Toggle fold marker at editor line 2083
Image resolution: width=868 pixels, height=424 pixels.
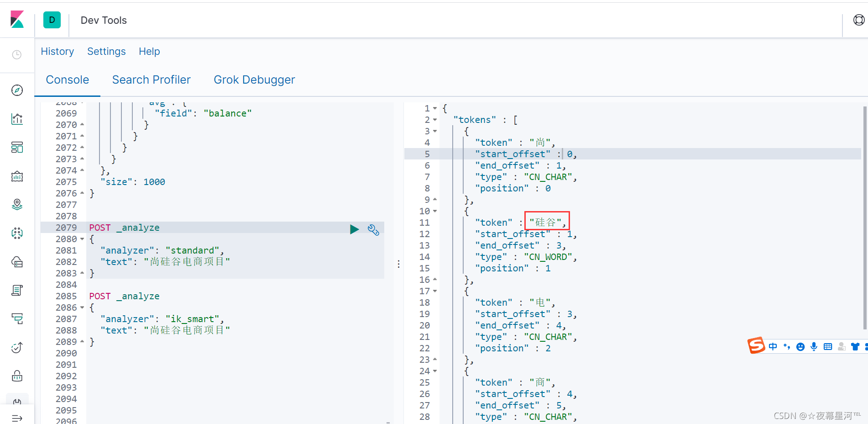tap(82, 273)
